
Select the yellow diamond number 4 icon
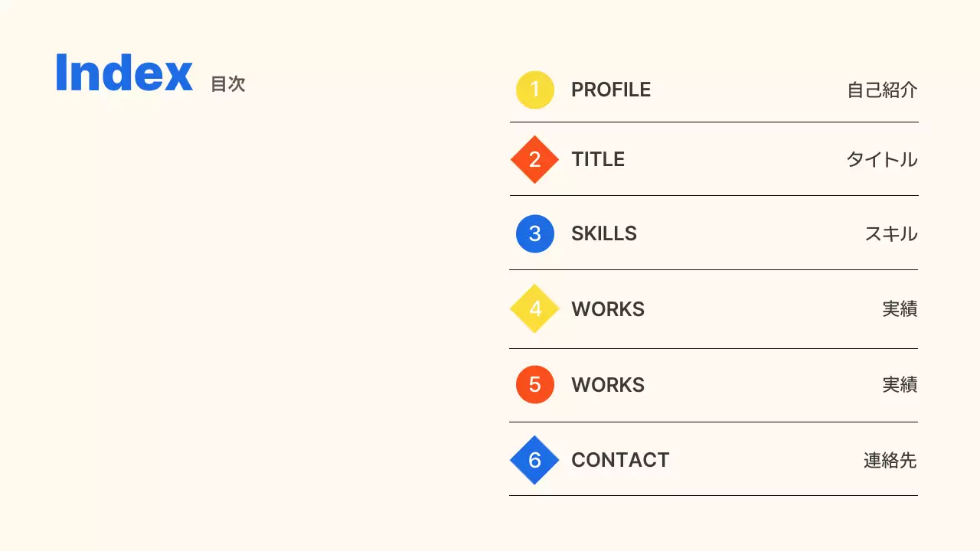(534, 308)
